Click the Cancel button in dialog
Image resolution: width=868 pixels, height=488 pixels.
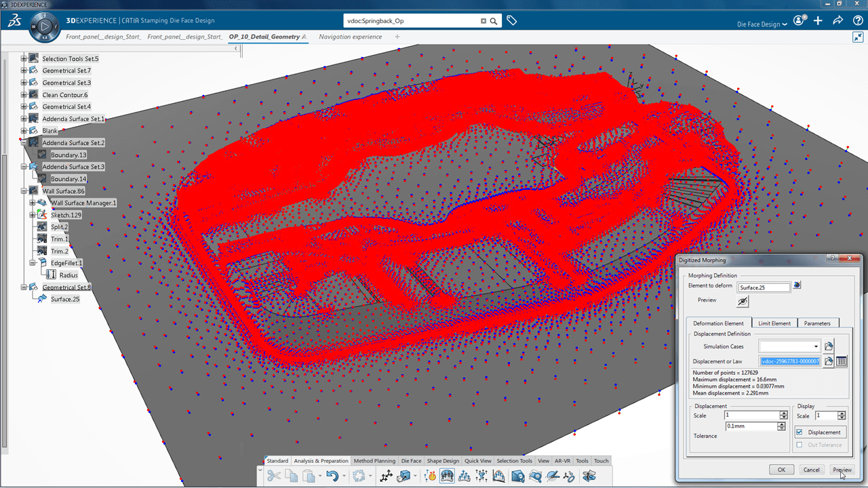(x=811, y=470)
